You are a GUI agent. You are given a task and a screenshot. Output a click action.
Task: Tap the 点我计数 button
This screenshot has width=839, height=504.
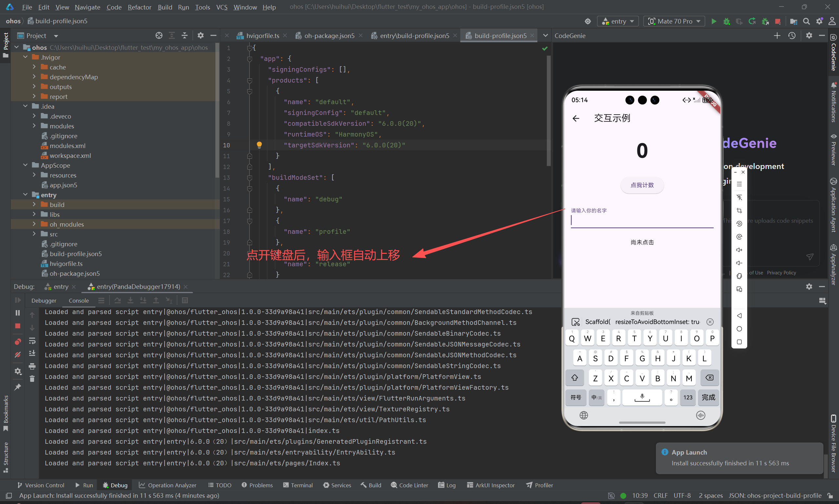click(x=642, y=185)
